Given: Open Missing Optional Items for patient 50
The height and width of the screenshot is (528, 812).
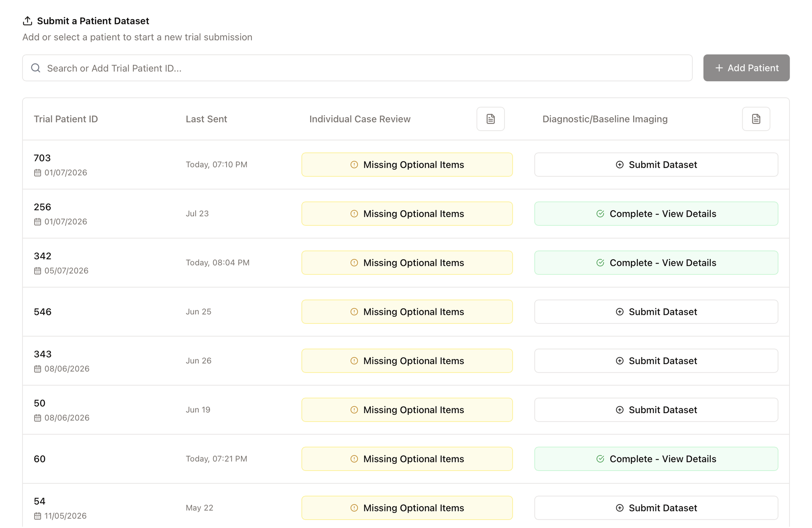Looking at the screenshot, I should click(x=407, y=410).
